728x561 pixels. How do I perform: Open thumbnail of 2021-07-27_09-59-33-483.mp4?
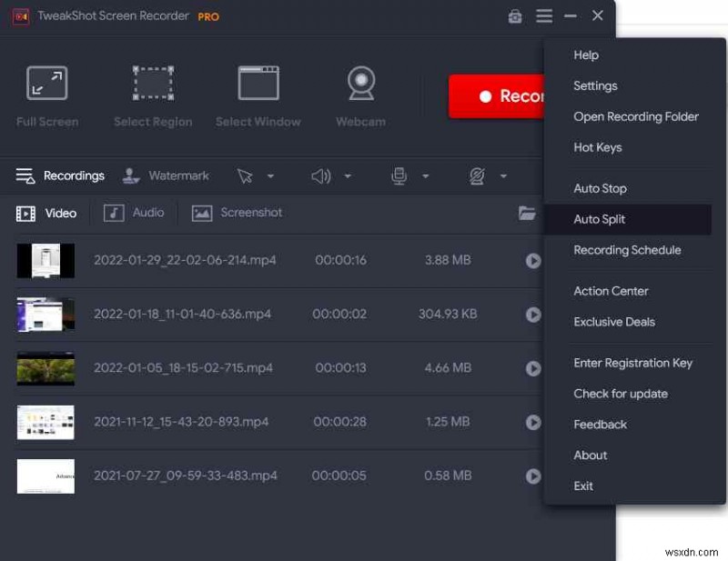45,476
